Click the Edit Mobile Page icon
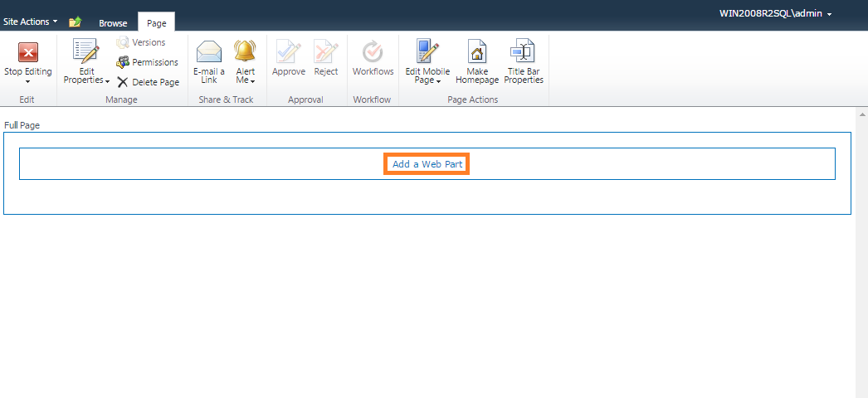 [x=427, y=51]
